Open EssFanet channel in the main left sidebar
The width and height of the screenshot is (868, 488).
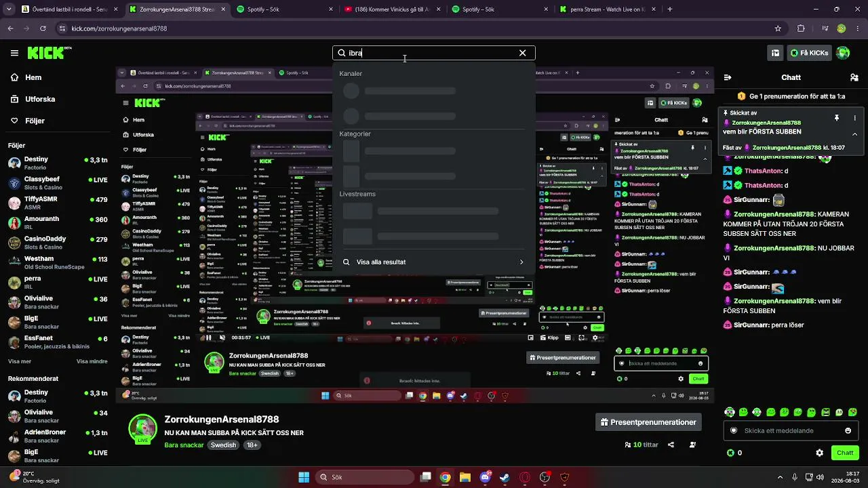click(x=58, y=342)
